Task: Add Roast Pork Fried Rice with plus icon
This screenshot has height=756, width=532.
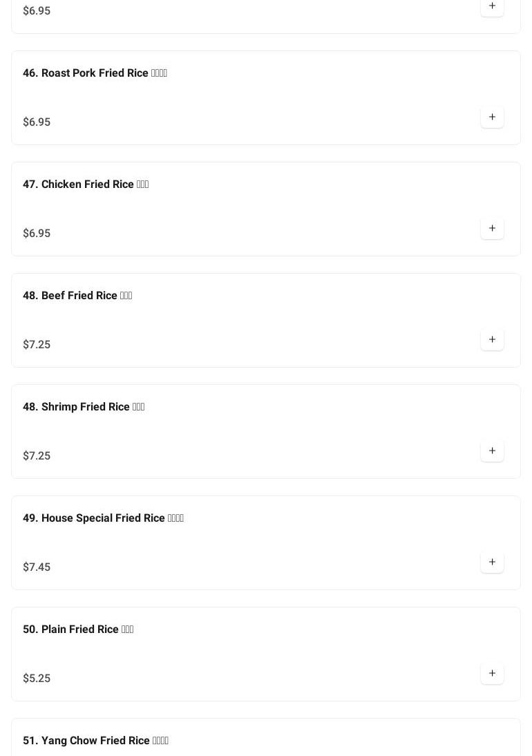Action: click(x=492, y=117)
